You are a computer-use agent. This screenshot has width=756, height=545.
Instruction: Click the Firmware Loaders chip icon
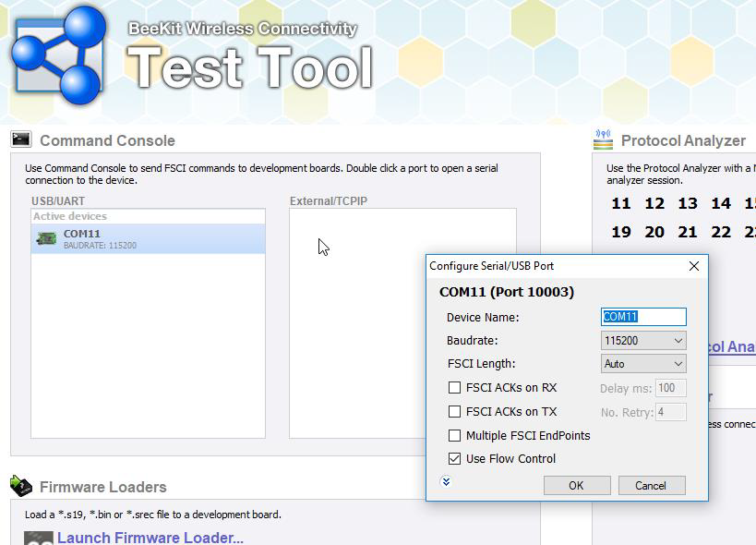[20, 486]
